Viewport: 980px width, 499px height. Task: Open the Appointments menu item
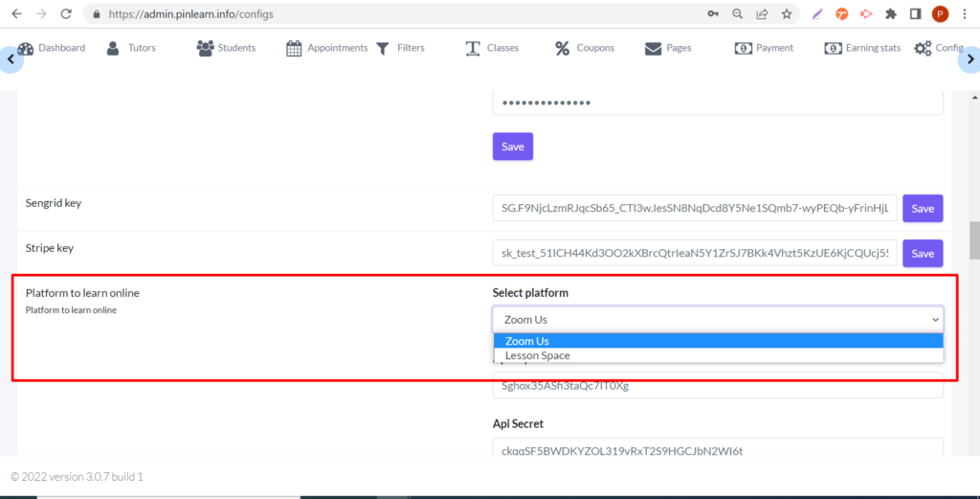point(327,48)
